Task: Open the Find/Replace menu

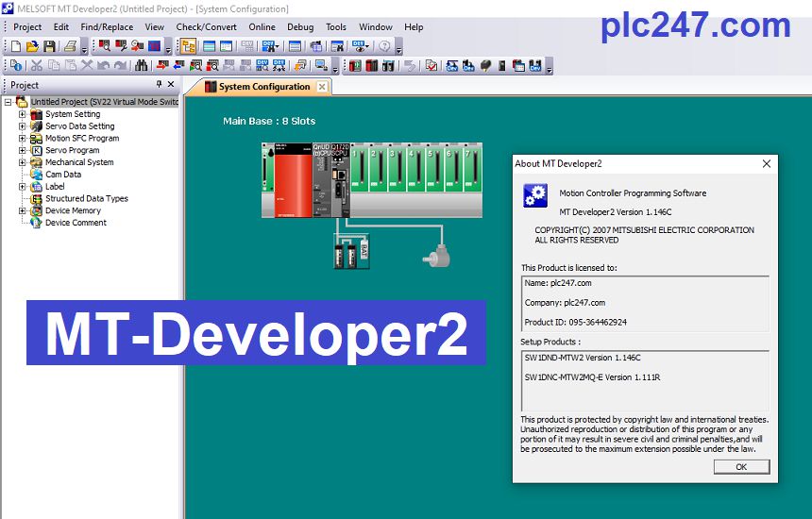Action: 107,27
